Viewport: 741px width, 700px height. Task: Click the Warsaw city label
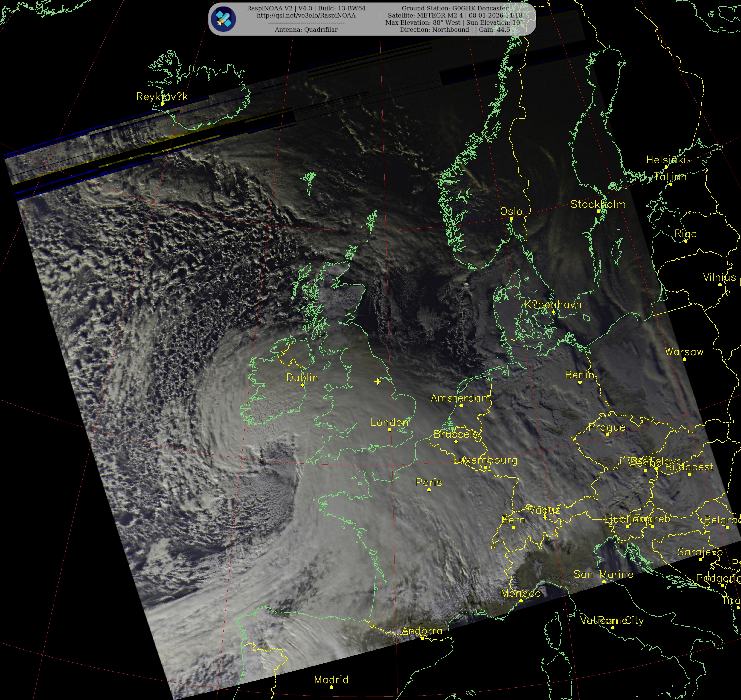684,352
